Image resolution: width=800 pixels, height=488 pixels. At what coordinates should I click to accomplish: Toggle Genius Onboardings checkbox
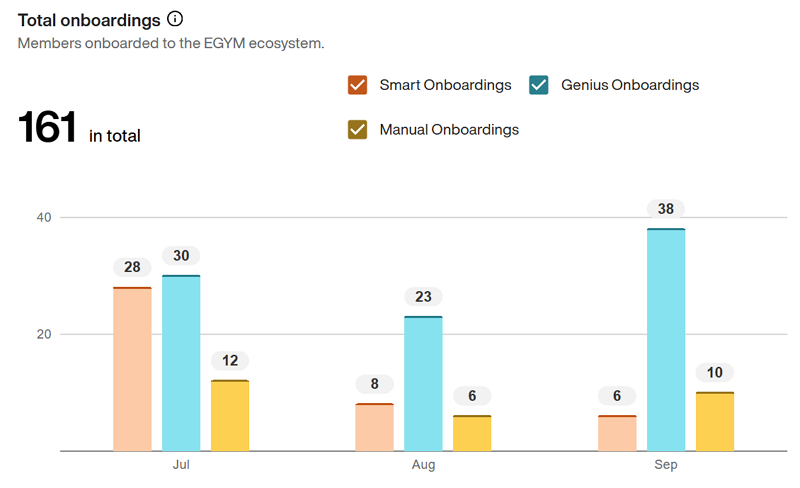point(539,85)
